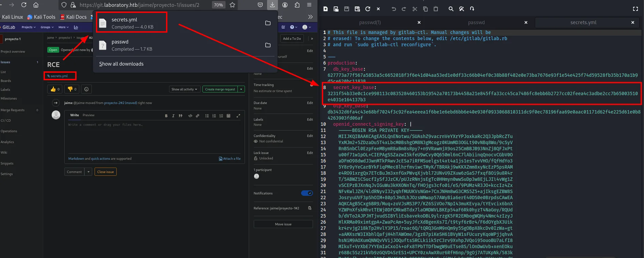Open the More dropdown in the GitLab navbar
Screen dimensions: 644x258
(63, 27)
